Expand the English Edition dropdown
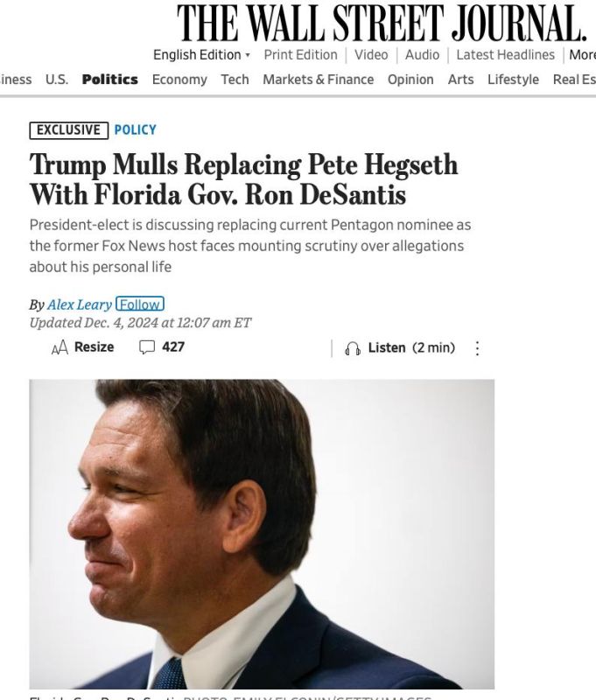 199,54
